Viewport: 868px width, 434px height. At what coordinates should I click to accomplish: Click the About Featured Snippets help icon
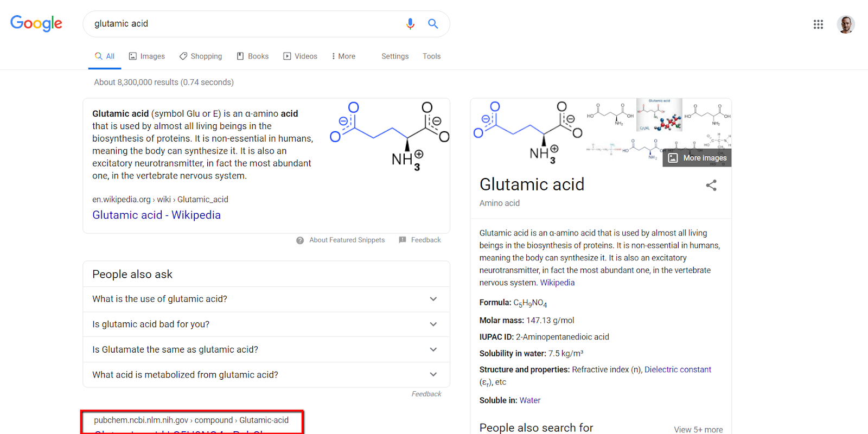[x=300, y=240]
